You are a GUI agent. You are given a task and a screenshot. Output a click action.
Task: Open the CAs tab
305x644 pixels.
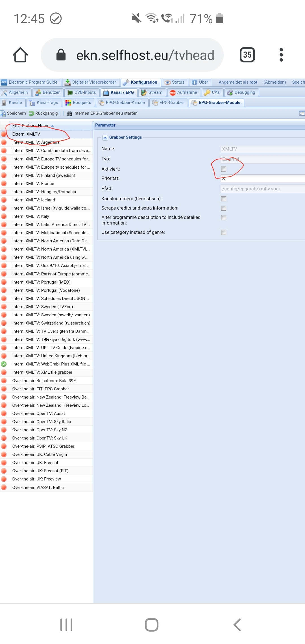click(x=212, y=92)
